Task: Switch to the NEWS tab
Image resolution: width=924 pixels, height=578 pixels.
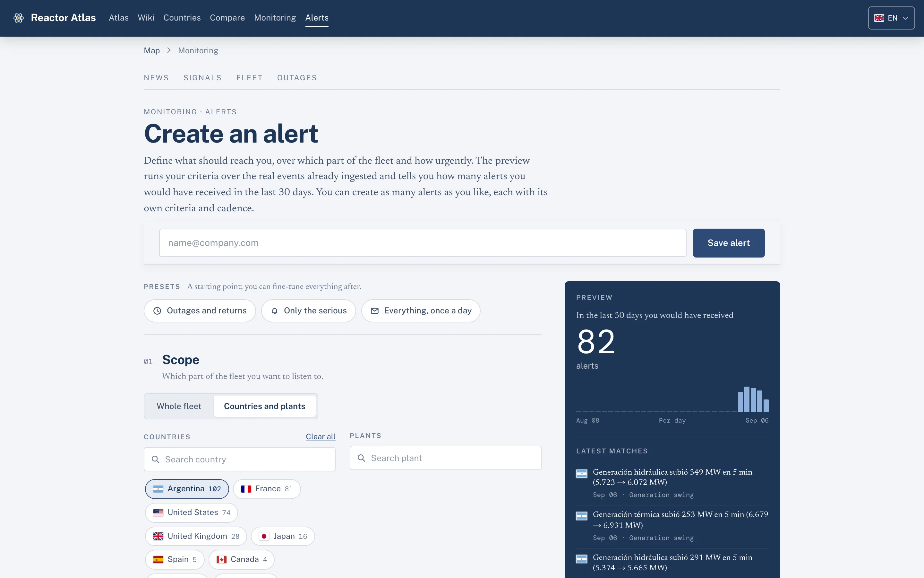Action: (x=156, y=78)
